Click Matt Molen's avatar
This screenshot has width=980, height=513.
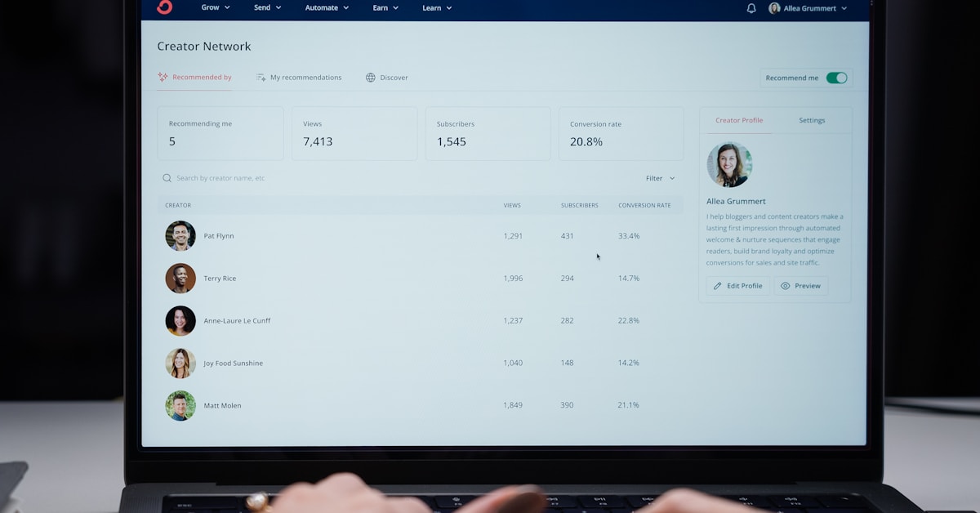pos(180,406)
